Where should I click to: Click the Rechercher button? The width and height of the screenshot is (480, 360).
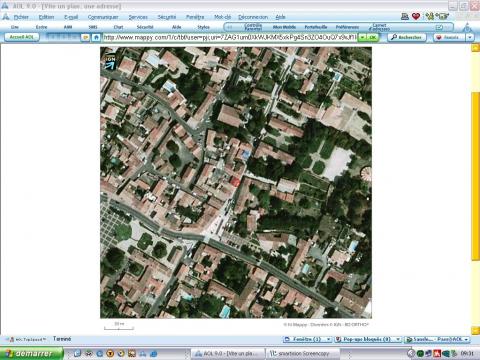(407, 37)
